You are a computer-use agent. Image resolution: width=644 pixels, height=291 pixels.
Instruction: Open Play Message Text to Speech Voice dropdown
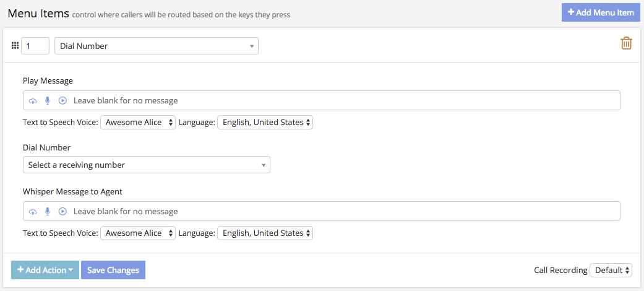click(x=138, y=123)
